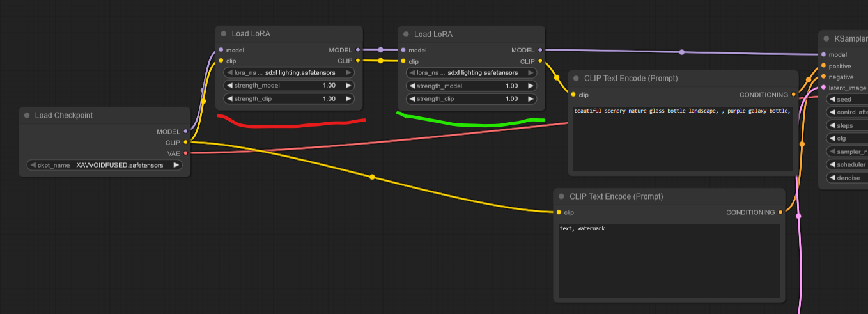This screenshot has width=868, height=314.
Task: Decrease the KSampler seed value
Action: point(832,99)
